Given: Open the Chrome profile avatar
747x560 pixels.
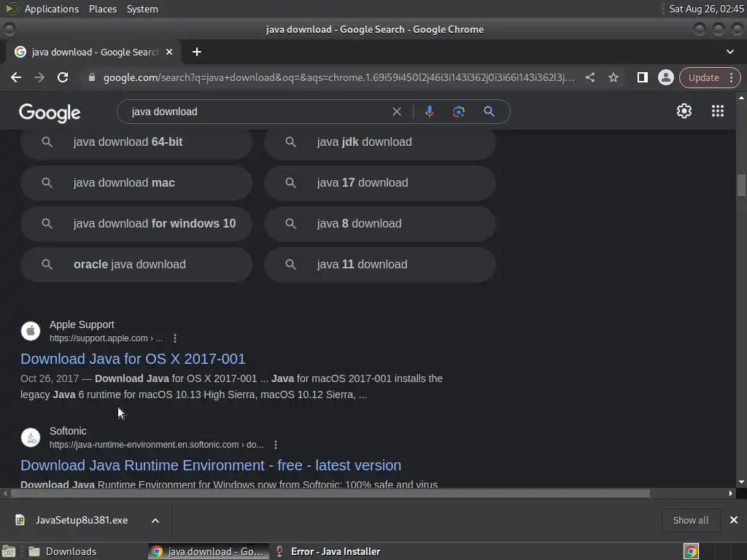Looking at the screenshot, I should [665, 77].
